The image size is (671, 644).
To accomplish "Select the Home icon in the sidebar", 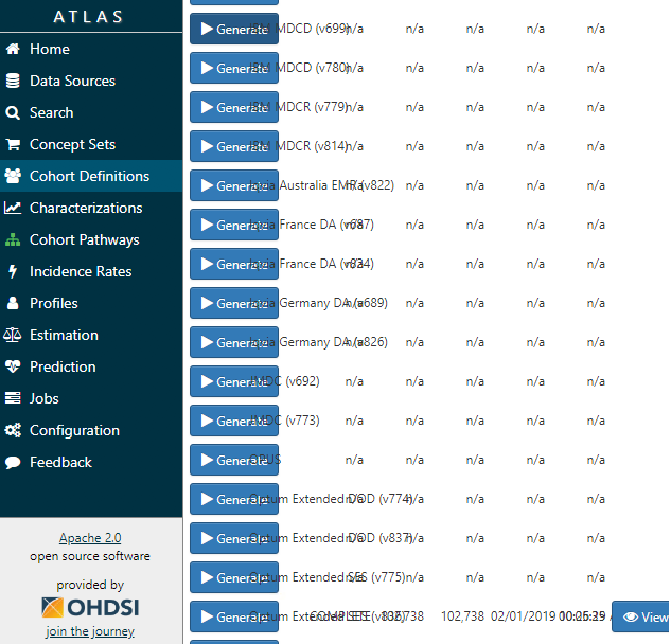I will [x=12, y=49].
